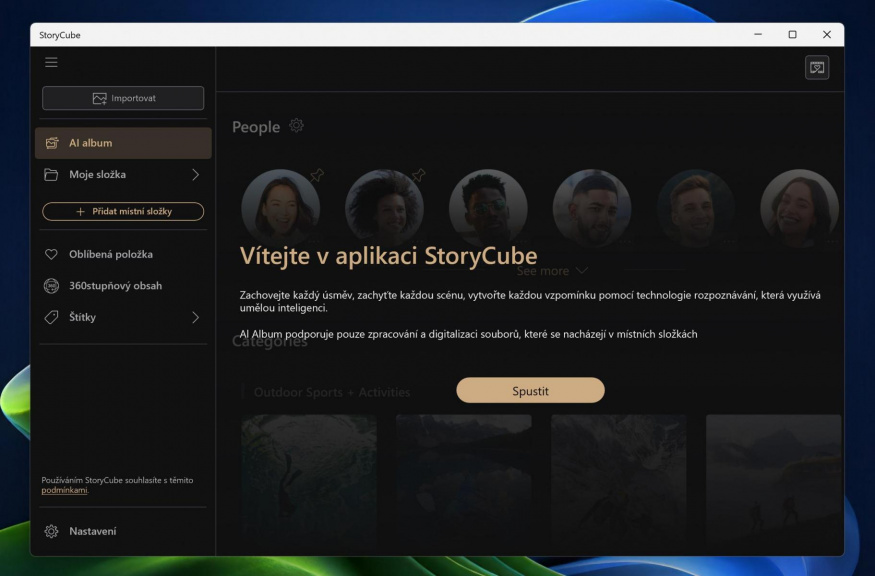Screen dimensions: 875x576
Task: Select the man with sunglasses portrait
Action: point(488,208)
